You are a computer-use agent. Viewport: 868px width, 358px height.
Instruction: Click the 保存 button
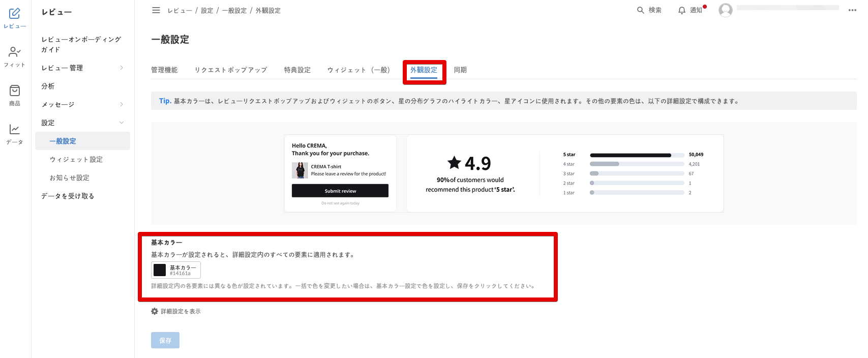coord(165,340)
